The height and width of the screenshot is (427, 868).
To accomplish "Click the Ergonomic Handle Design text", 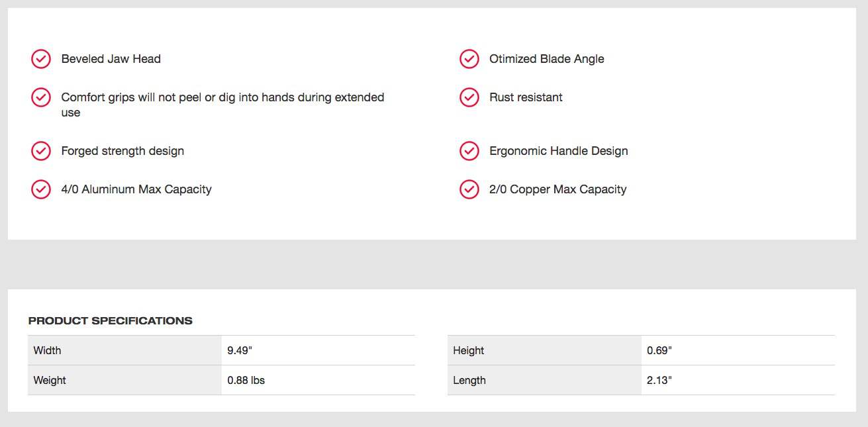I will tap(559, 151).
